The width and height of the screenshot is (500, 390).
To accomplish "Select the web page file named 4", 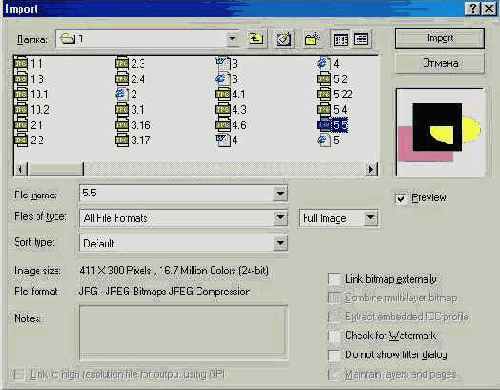I will click(x=328, y=63).
